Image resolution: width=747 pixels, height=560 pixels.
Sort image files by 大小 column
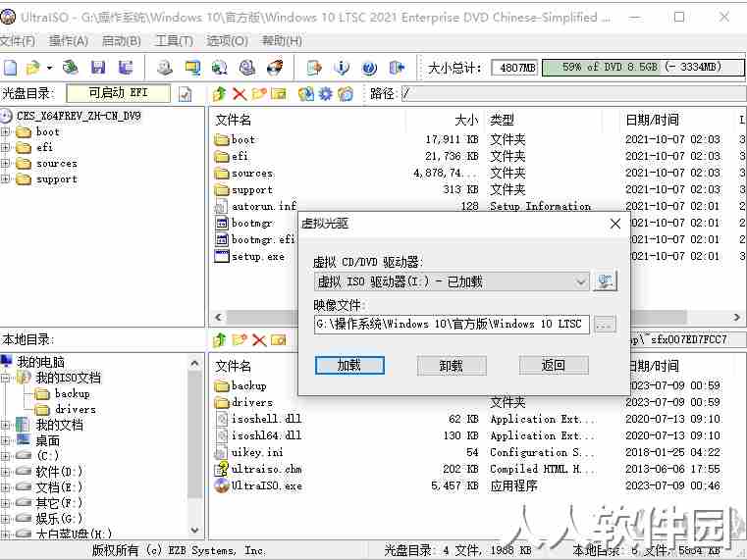[466, 120]
